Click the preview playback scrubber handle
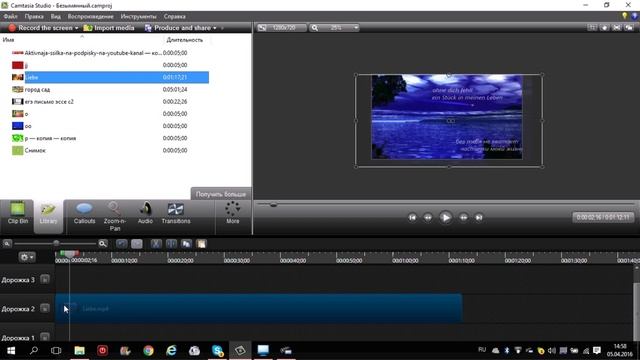The image size is (640, 360). coord(273,204)
